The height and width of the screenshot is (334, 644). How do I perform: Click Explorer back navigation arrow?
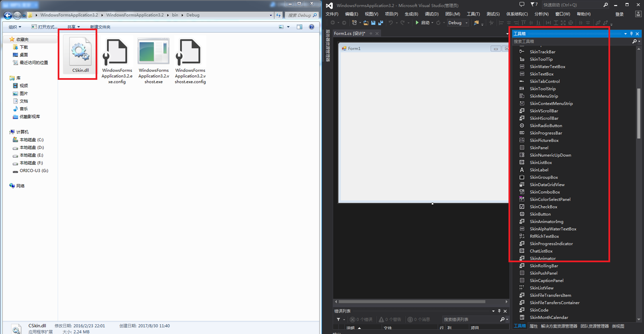(8, 15)
